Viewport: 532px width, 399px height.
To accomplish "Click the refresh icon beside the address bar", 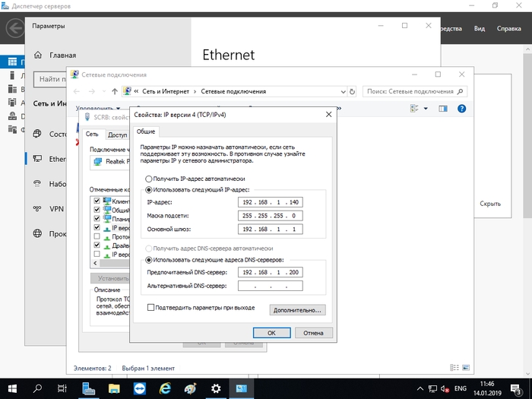I will [x=350, y=91].
